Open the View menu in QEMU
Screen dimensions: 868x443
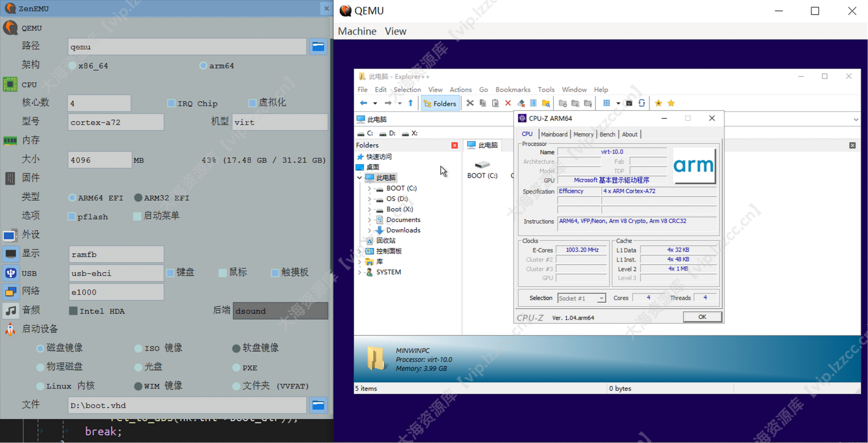396,31
